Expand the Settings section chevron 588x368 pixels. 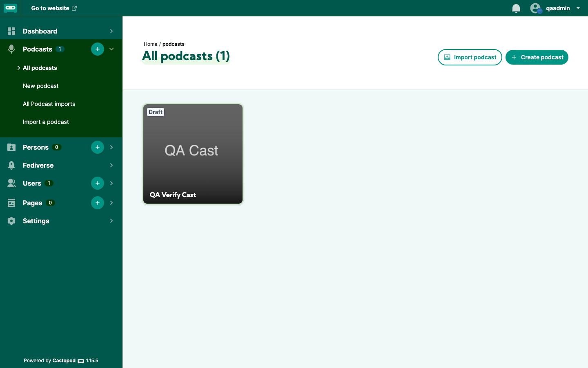111,221
